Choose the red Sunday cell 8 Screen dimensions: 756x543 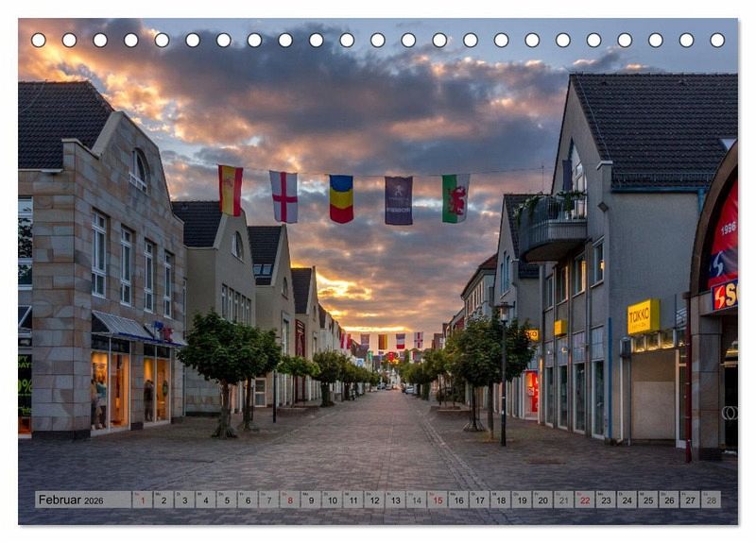click(x=290, y=500)
